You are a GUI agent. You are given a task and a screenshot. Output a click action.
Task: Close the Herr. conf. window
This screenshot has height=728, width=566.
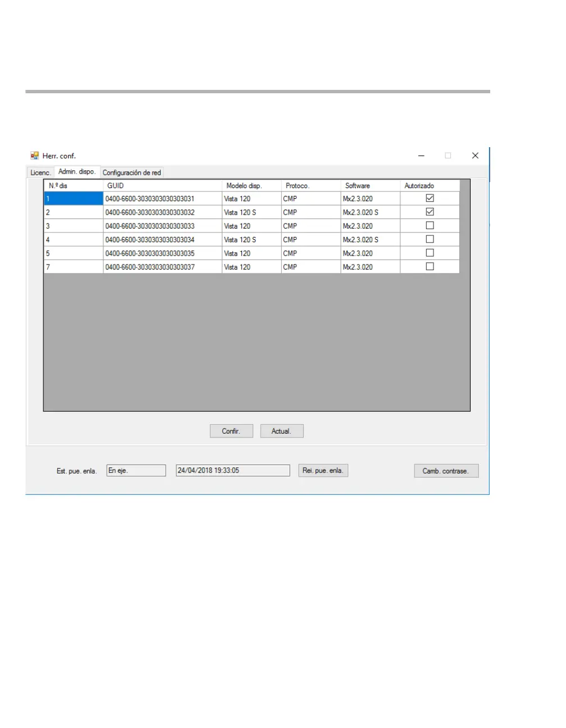click(475, 156)
